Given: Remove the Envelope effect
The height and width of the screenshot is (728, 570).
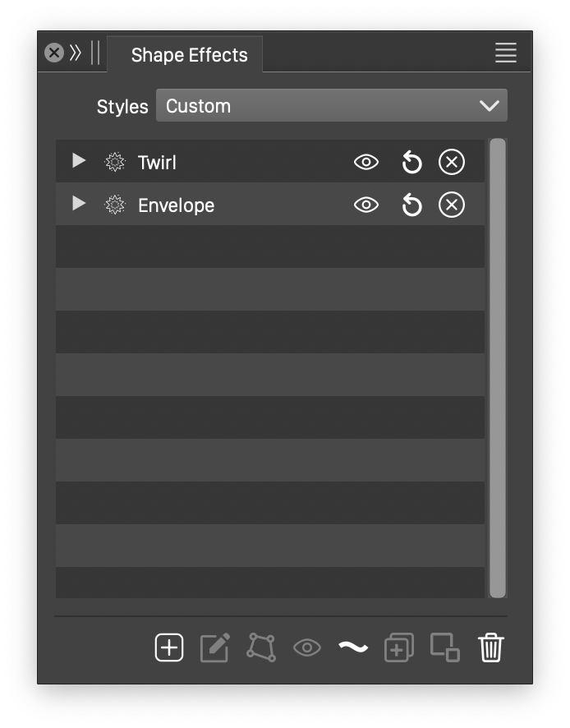Looking at the screenshot, I should click(x=451, y=205).
